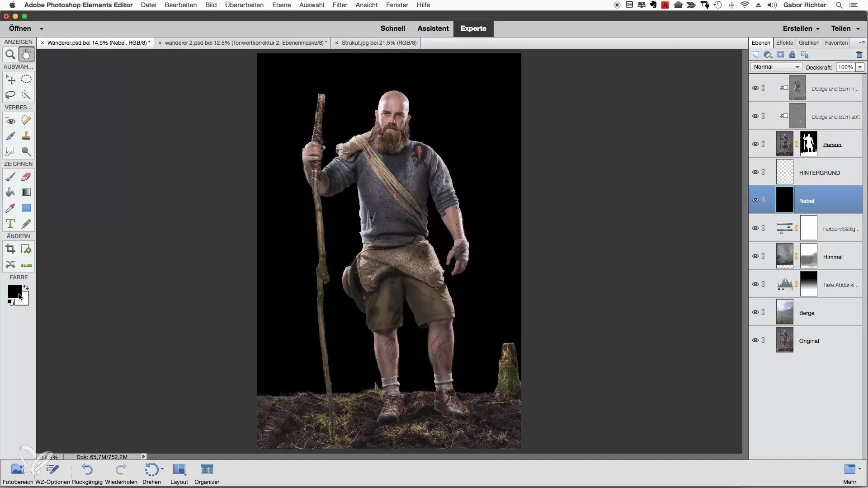Select the Color Picker eyedropper tool
The width and height of the screenshot is (868, 488).
click(10, 208)
